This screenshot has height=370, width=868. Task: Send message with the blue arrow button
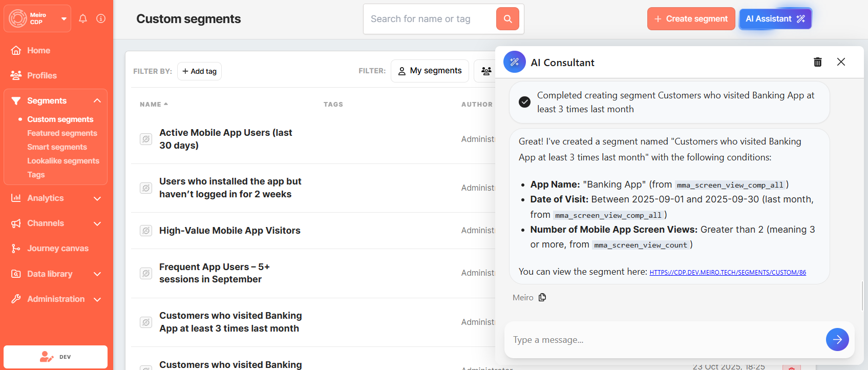837,339
